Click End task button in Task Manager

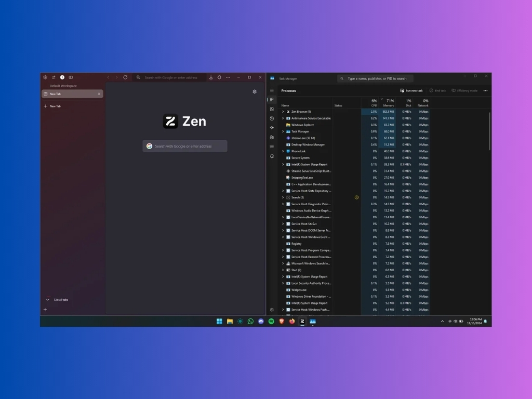(x=437, y=90)
